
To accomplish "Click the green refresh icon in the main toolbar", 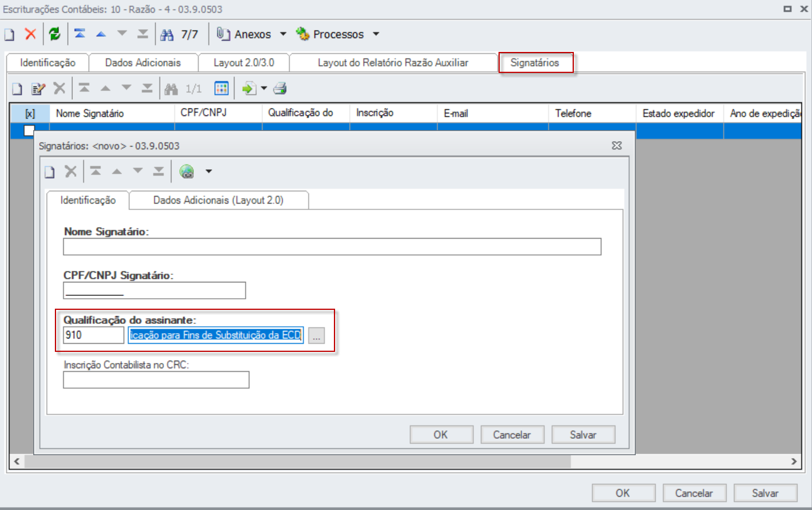I will pyautogui.click(x=55, y=34).
